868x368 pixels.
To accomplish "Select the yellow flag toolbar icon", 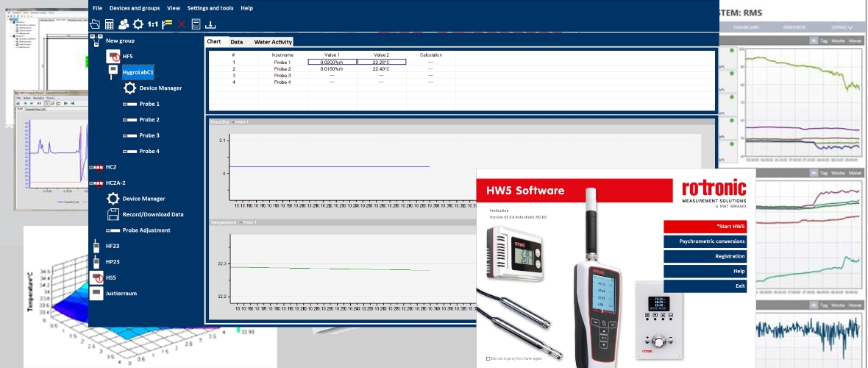I will coord(167,24).
